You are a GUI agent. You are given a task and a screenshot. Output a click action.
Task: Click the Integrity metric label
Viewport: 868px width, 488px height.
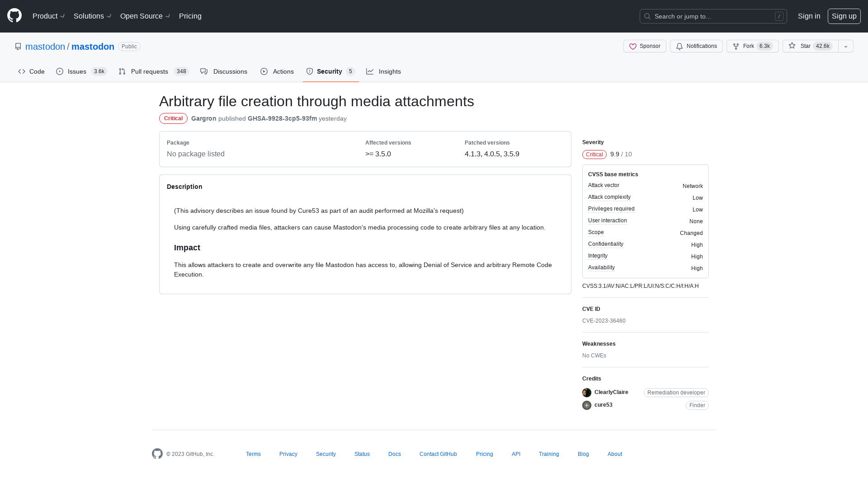(598, 256)
